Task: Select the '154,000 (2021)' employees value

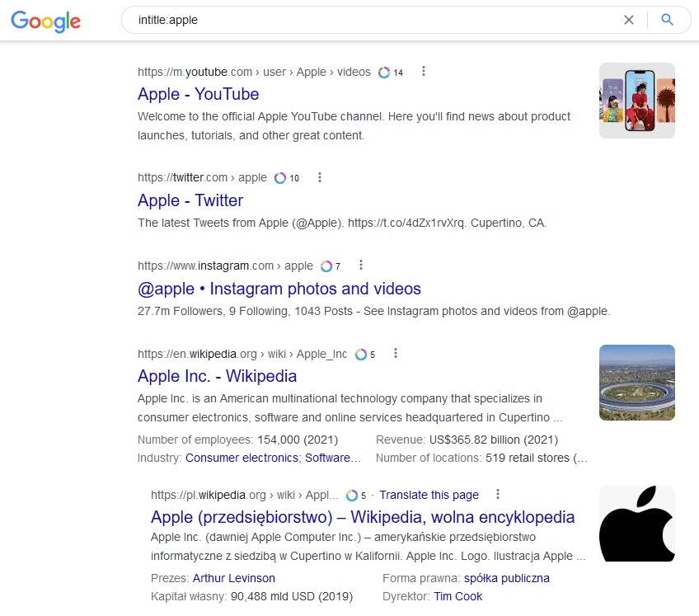Action: pyautogui.click(x=298, y=440)
